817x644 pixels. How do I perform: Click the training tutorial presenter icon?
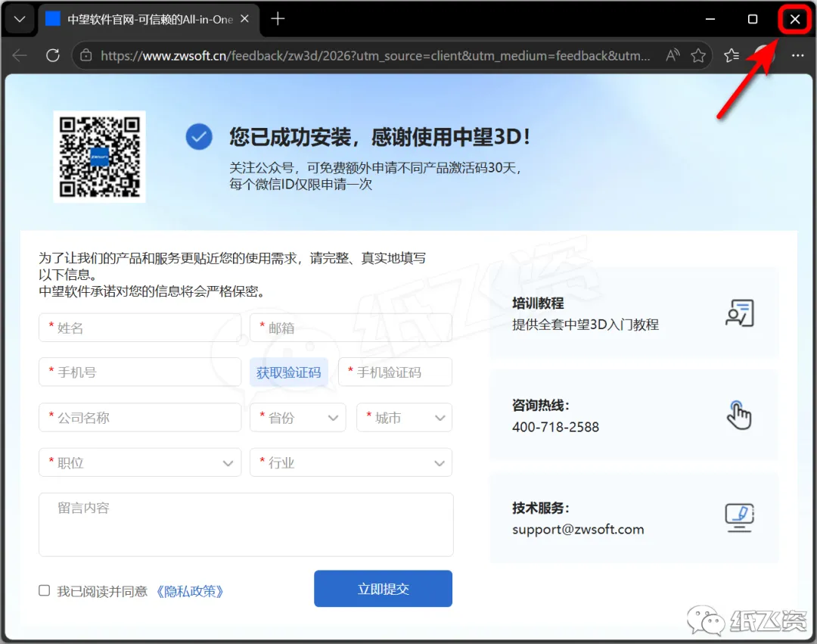click(x=740, y=313)
